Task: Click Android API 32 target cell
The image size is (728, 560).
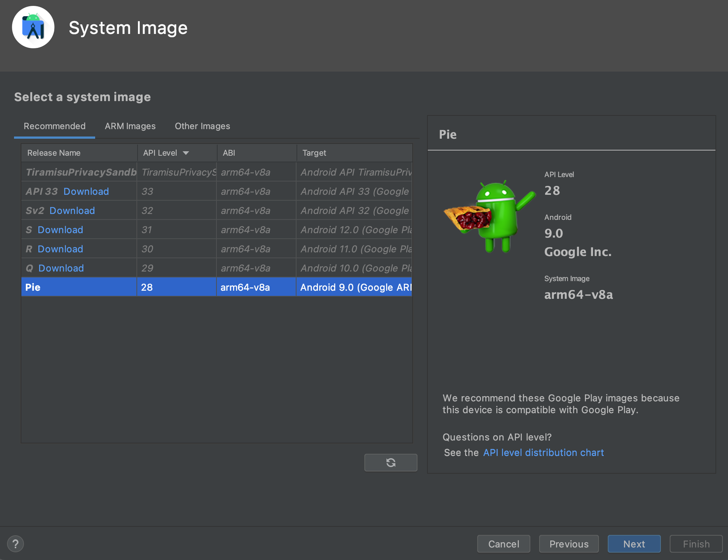Action: (x=354, y=211)
